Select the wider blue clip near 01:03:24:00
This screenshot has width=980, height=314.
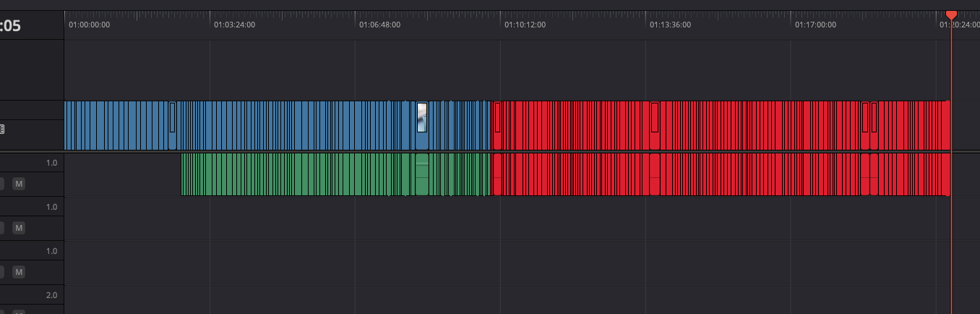pyautogui.click(x=172, y=125)
